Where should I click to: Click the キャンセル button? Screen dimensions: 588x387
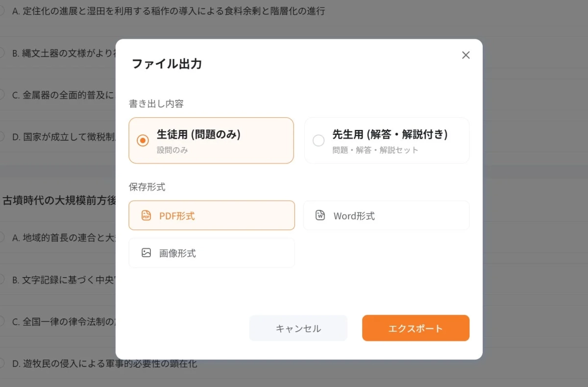point(298,328)
